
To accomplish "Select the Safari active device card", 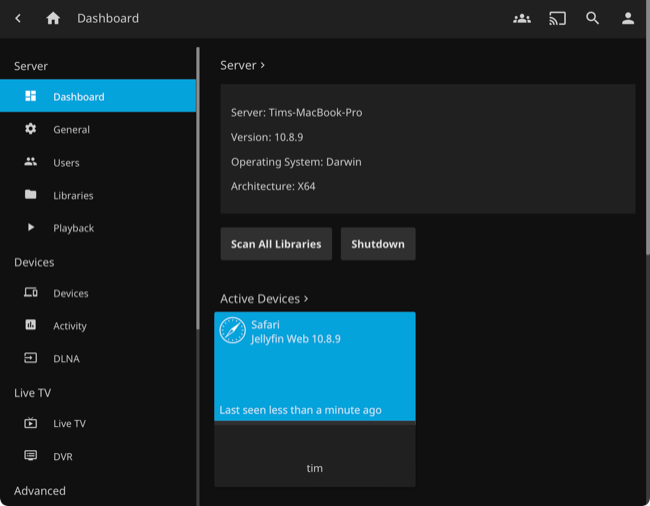I will pyautogui.click(x=315, y=366).
